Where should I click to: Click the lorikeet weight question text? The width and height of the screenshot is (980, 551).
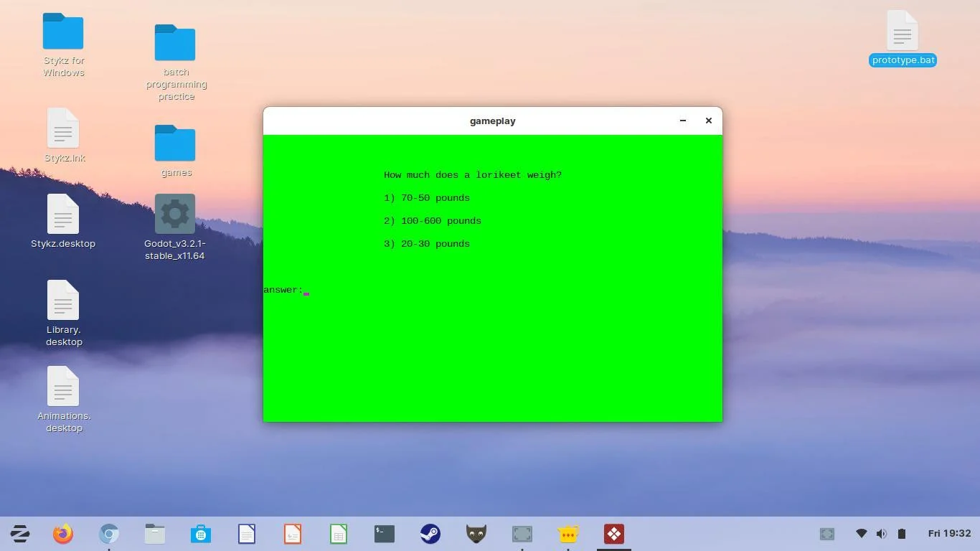473,175
